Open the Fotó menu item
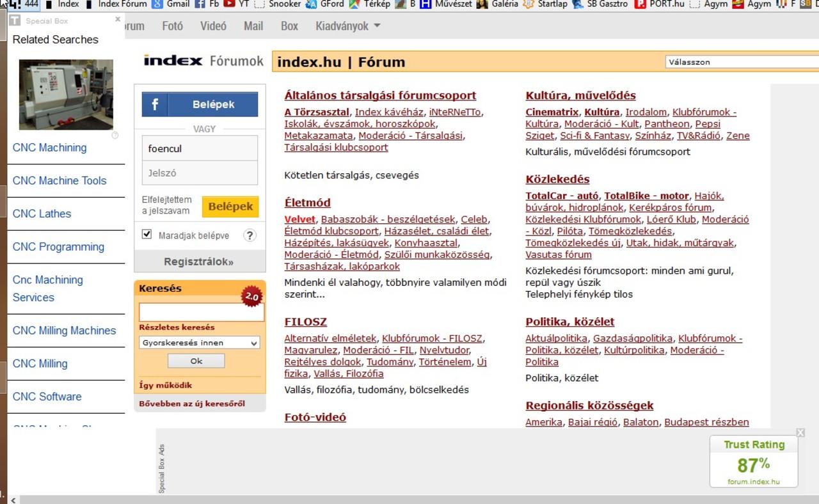Image resolution: width=819 pixels, height=504 pixels. click(x=172, y=26)
